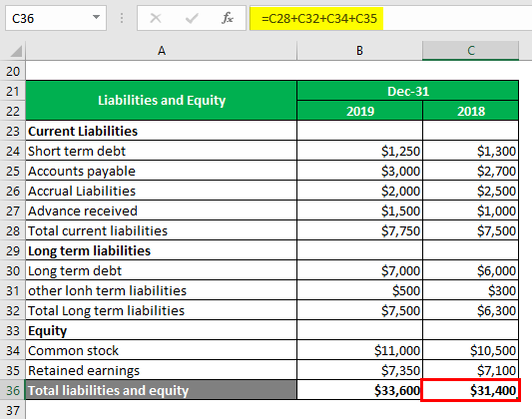This screenshot has width=532, height=419.
Task: Click the Enter checkmark icon in formula bar
Action: 192,18
